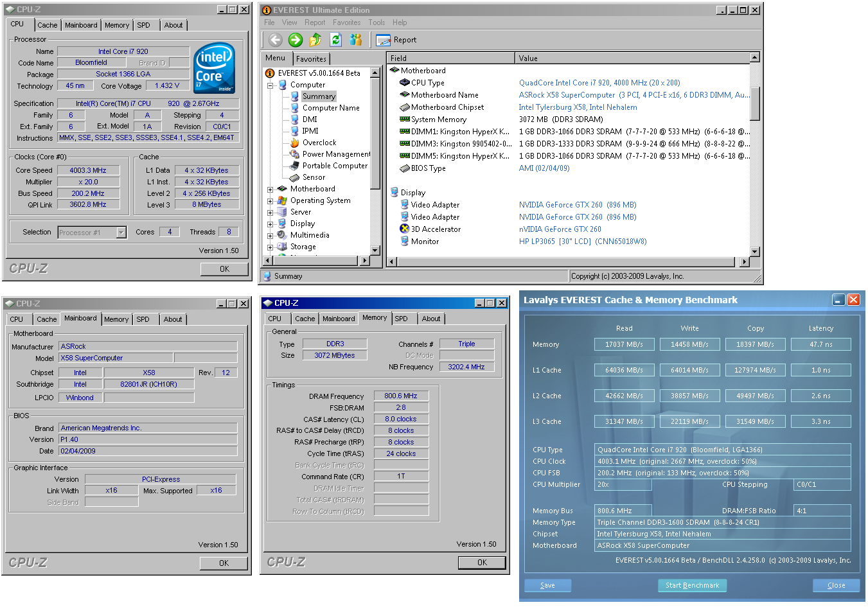Open About tab in CPU-Z Mainboard window
The width and height of the screenshot is (868, 607).
coord(173,319)
